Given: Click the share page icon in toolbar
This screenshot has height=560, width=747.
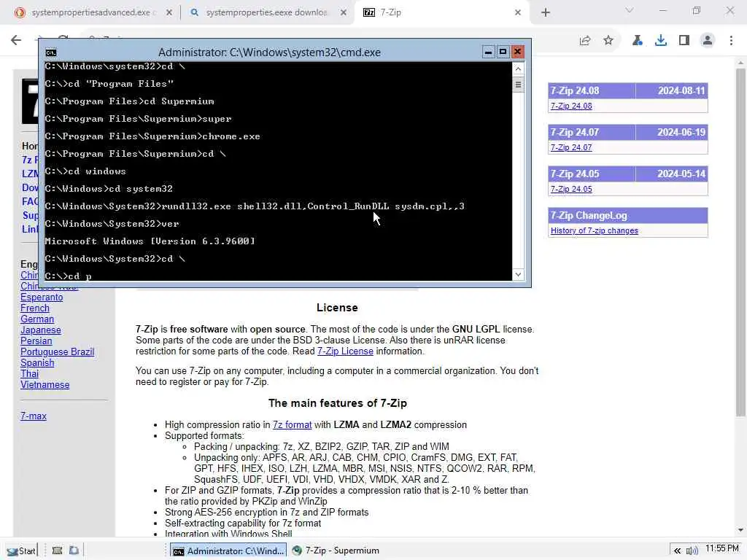Looking at the screenshot, I should coord(585,41).
